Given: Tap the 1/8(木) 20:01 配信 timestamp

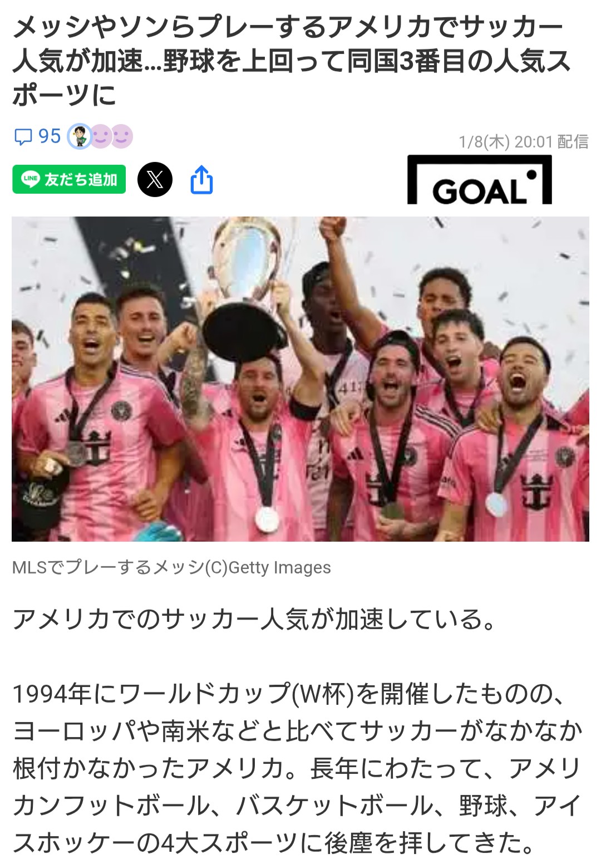Looking at the screenshot, I should (523, 142).
